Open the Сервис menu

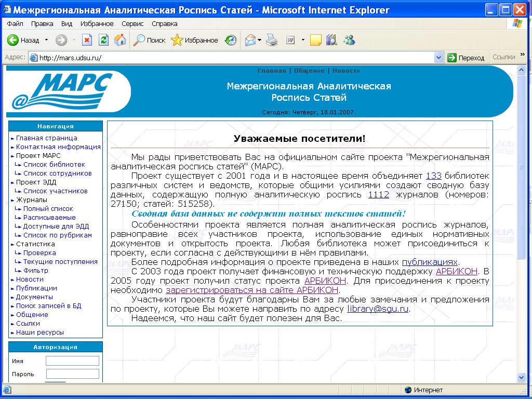click(x=132, y=24)
